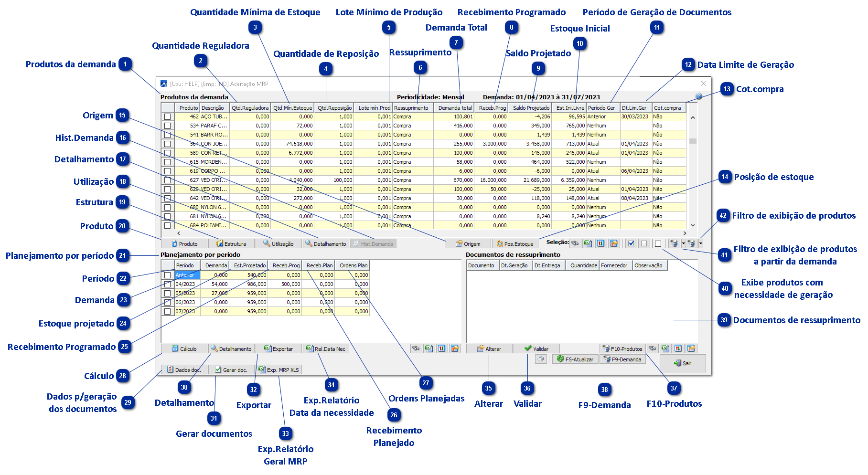868x475 pixels.
Task: Click the red-green arrows sort icon in Seleção
Action: point(600,243)
